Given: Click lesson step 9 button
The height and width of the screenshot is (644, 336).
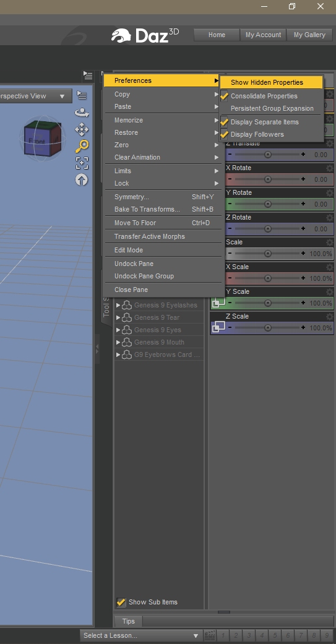Looking at the screenshot, I should coord(327,635).
